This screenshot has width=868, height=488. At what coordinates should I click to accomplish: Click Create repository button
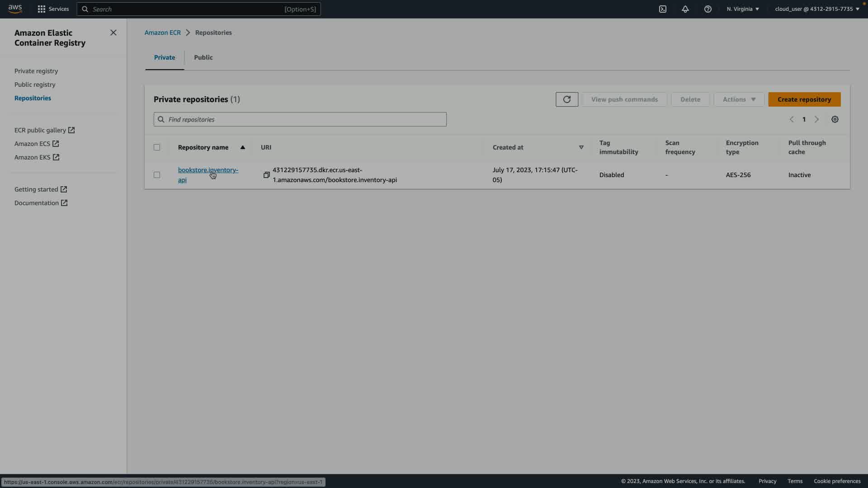[804, 99]
